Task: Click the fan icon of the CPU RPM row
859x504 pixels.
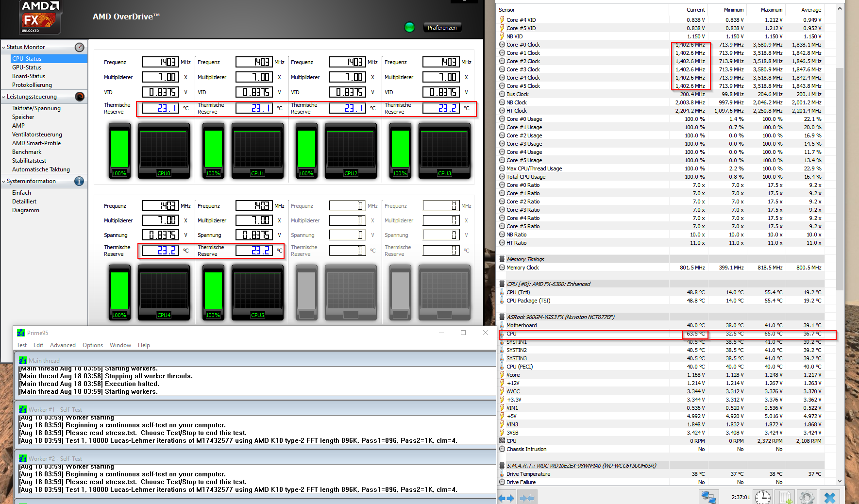Action: [x=502, y=441]
